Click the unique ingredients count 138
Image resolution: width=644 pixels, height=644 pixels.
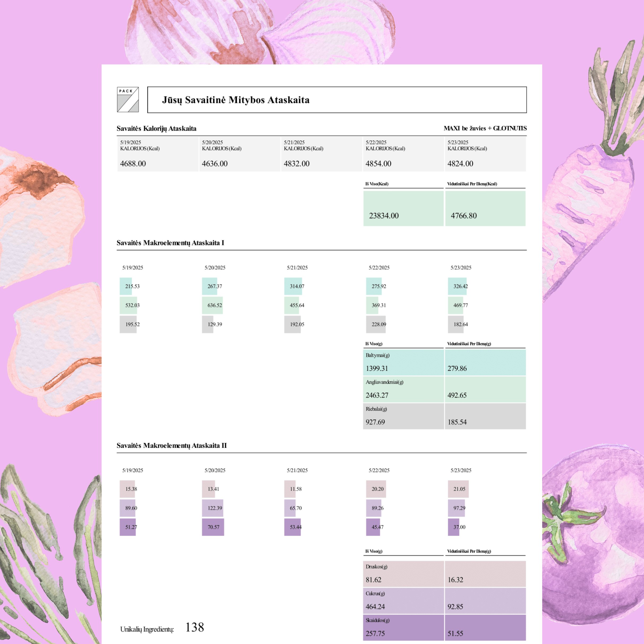click(194, 627)
